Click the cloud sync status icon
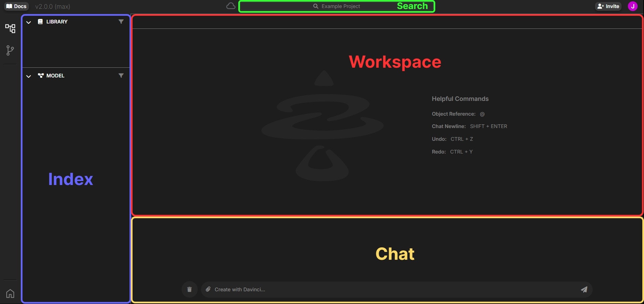Screen dimensions: 644x304 [x=231, y=6]
